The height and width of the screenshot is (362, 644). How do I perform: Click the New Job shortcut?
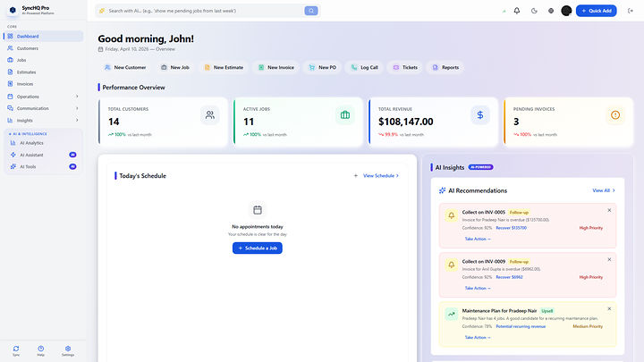[x=175, y=67]
